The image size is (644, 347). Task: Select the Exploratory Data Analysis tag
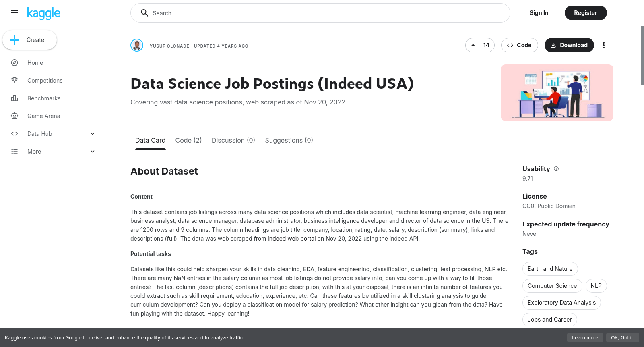(561, 303)
